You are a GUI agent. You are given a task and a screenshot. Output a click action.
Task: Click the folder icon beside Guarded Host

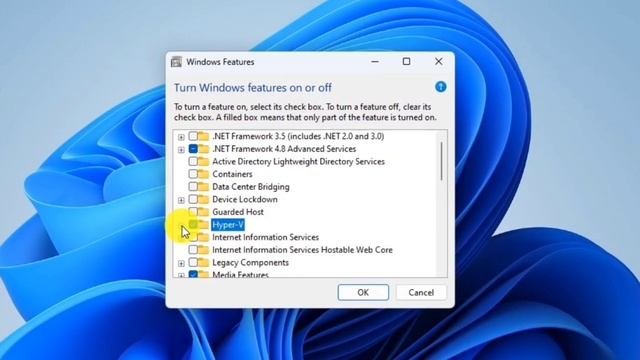[x=203, y=212]
